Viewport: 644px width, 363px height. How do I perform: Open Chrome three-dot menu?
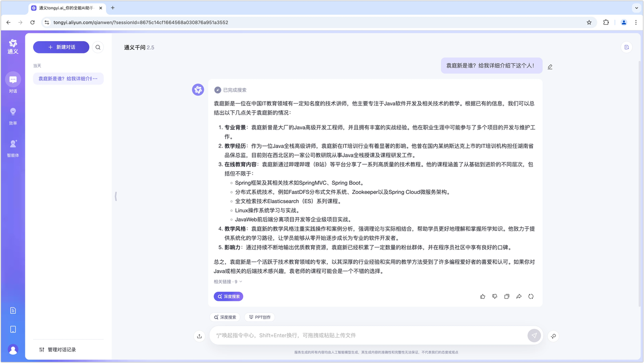coord(636,23)
